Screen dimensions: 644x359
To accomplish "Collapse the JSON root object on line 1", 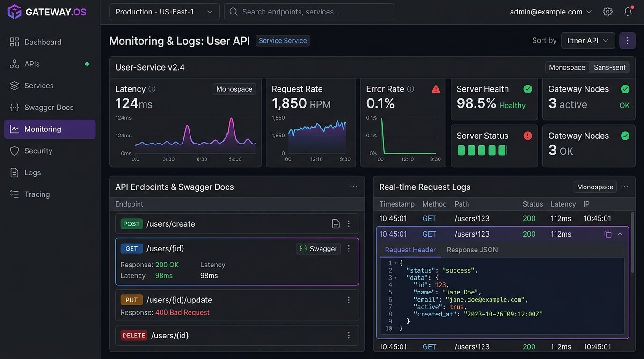I will [395, 263].
